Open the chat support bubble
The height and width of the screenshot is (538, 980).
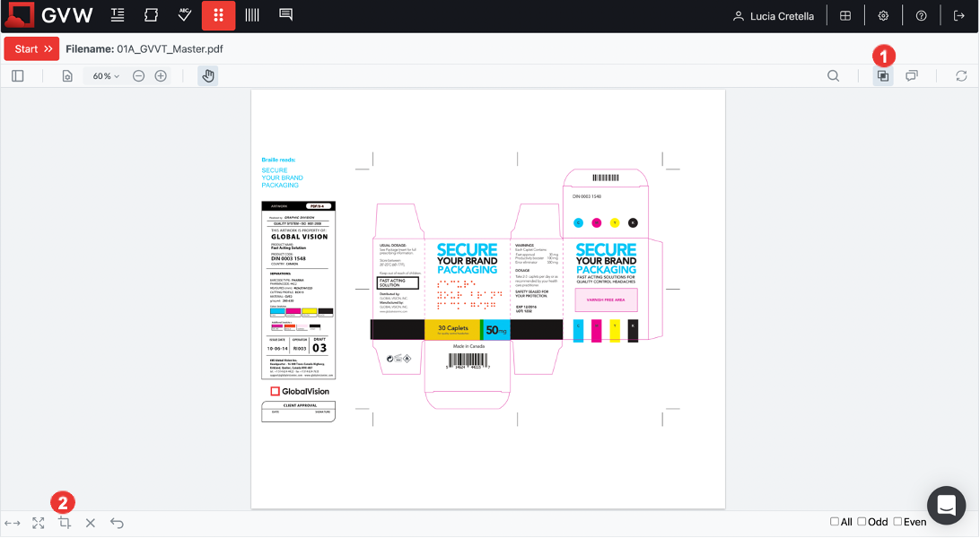click(946, 505)
